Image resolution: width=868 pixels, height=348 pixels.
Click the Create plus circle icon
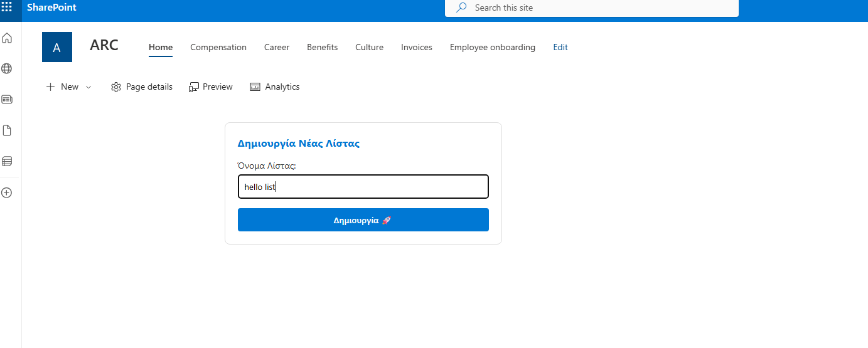(7, 192)
